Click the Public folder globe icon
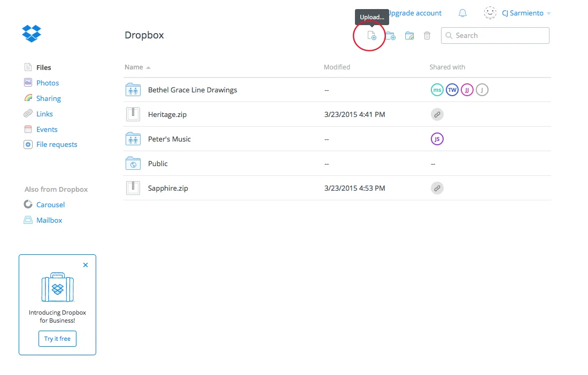This screenshot has height=375, width=588. [133, 163]
